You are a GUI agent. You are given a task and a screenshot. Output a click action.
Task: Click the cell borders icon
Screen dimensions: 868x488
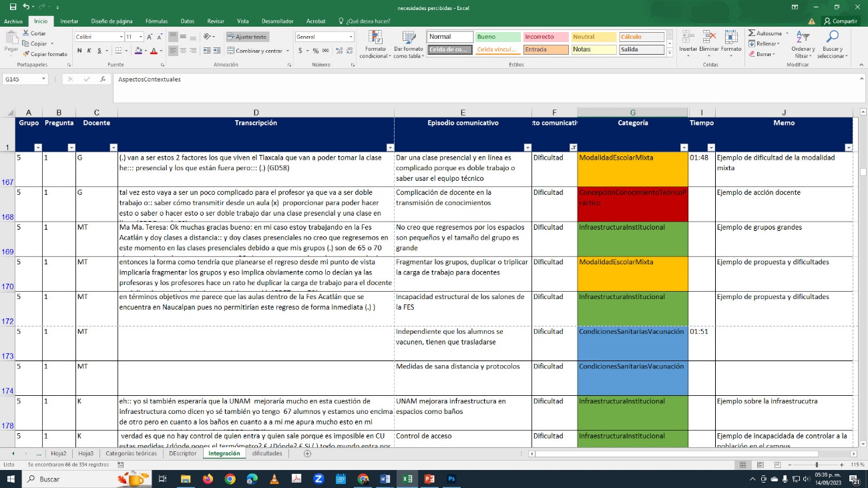[x=119, y=51]
